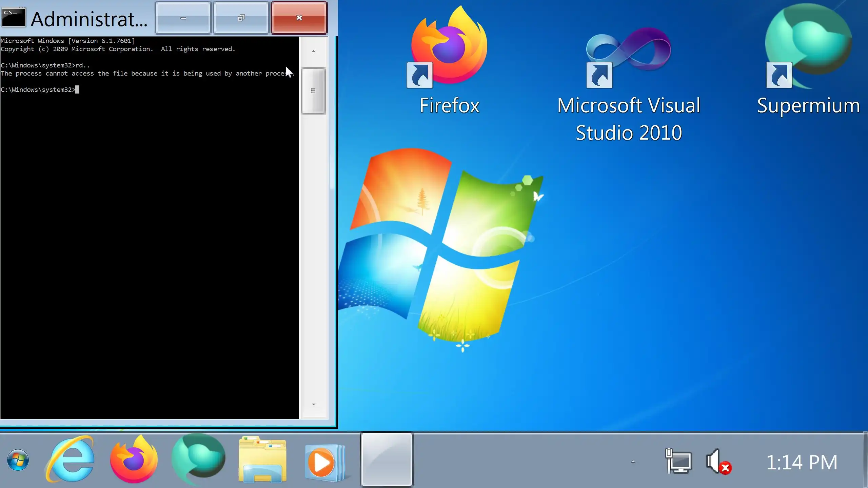Click inside the command prompt console

(x=149, y=237)
